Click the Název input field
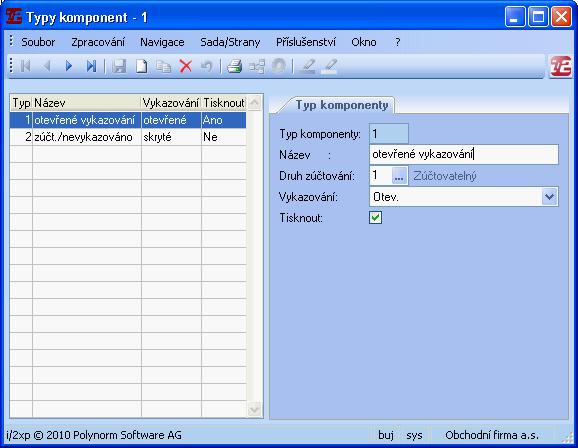 pos(464,154)
